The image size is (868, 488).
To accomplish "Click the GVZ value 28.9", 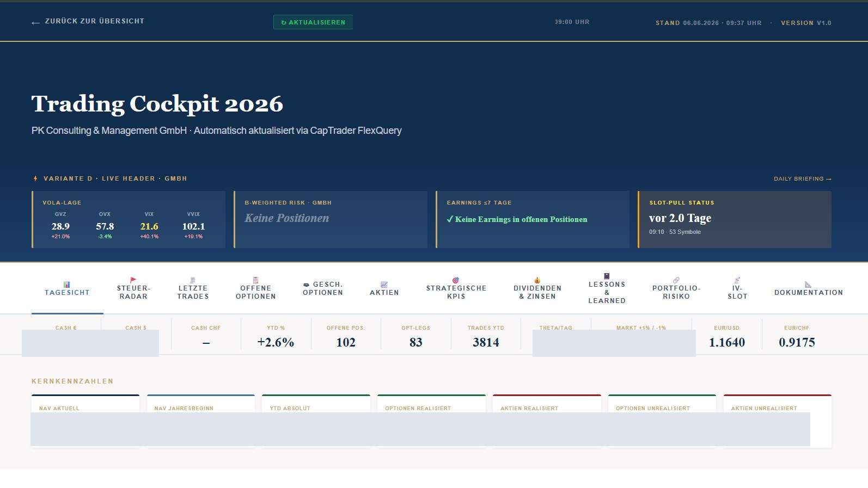I will (60, 226).
